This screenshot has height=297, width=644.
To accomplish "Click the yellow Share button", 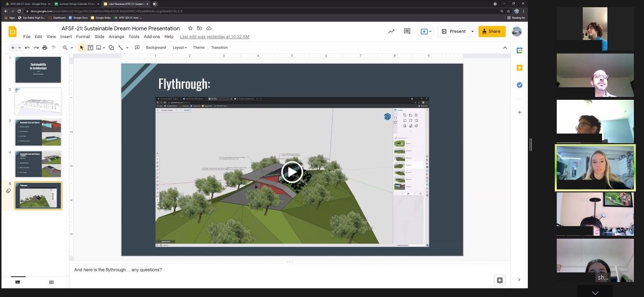I will (492, 31).
